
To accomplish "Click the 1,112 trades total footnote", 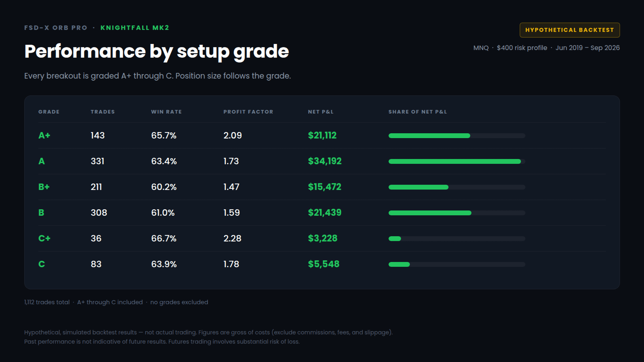I will pos(47,302).
